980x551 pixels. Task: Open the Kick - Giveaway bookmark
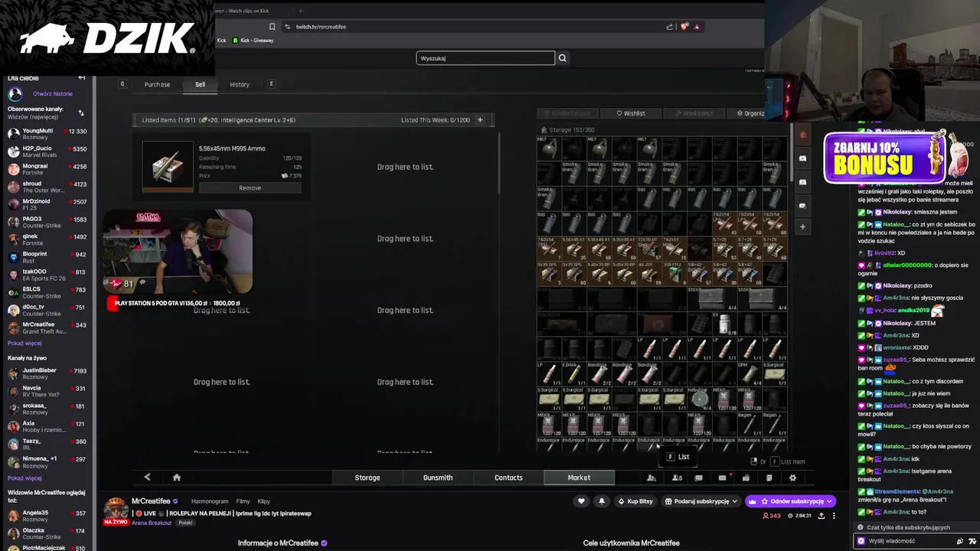[x=253, y=40]
